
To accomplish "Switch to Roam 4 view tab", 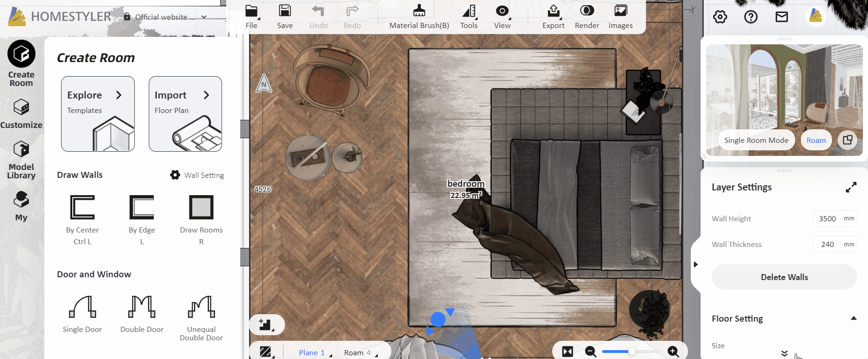I will pos(357,352).
